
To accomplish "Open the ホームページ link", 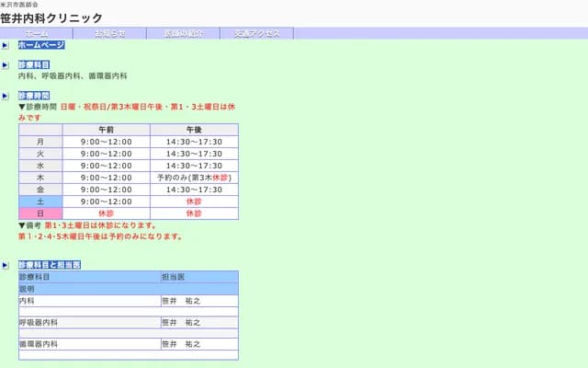I will pos(41,44).
